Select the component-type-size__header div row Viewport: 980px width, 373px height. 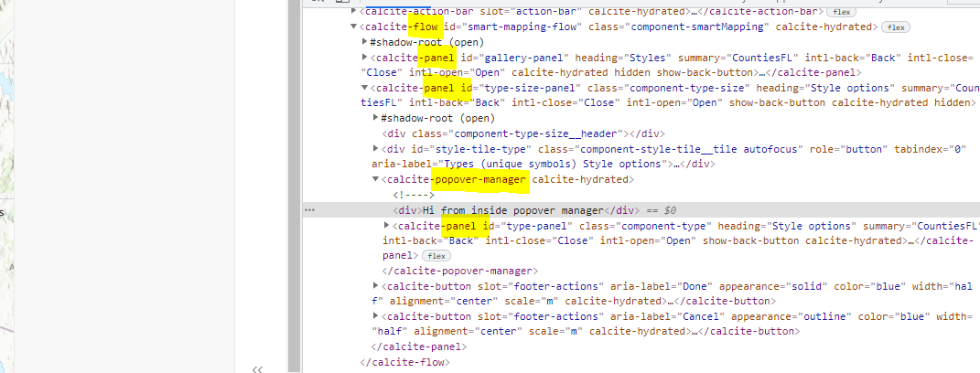pyautogui.click(x=523, y=133)
